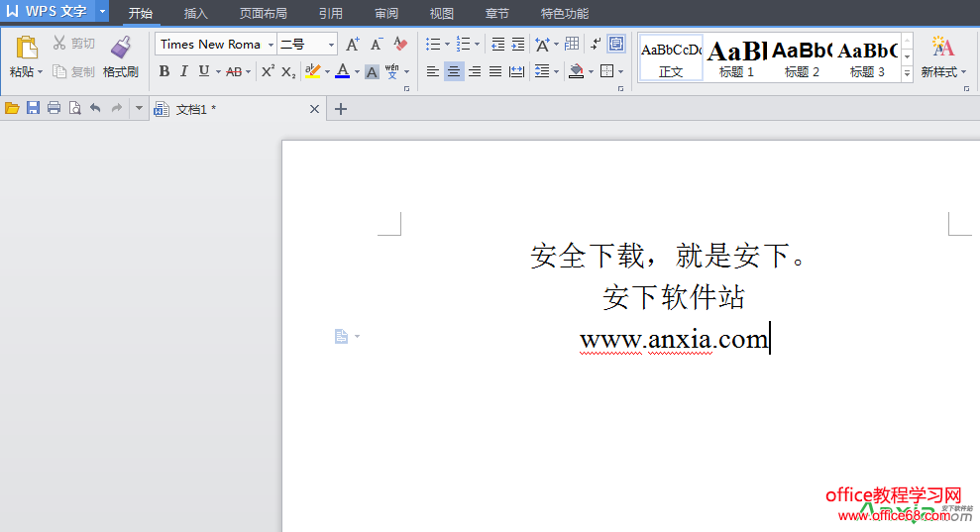Switch to the 视图 tab
980x532 pixels.
(441, 13)
